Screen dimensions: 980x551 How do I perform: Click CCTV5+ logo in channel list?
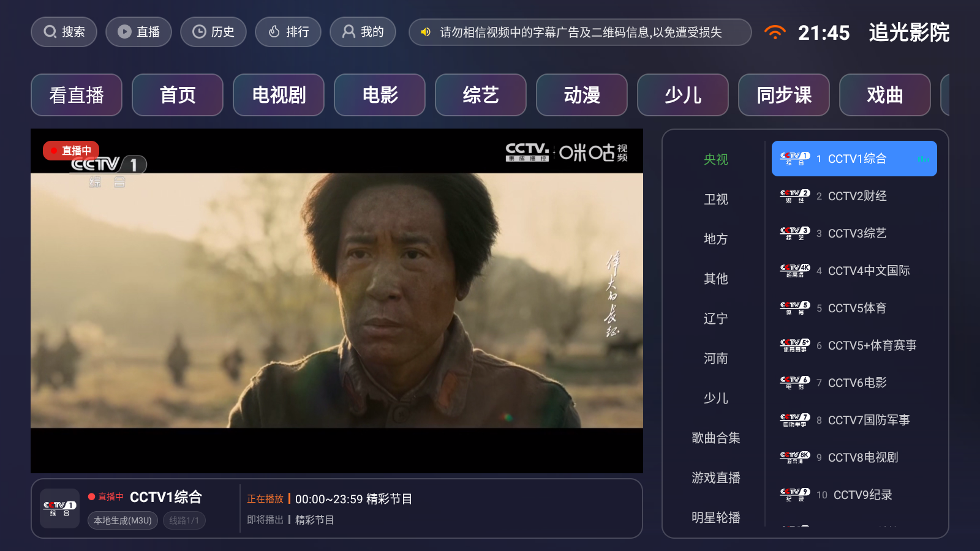tap(795, 345)
